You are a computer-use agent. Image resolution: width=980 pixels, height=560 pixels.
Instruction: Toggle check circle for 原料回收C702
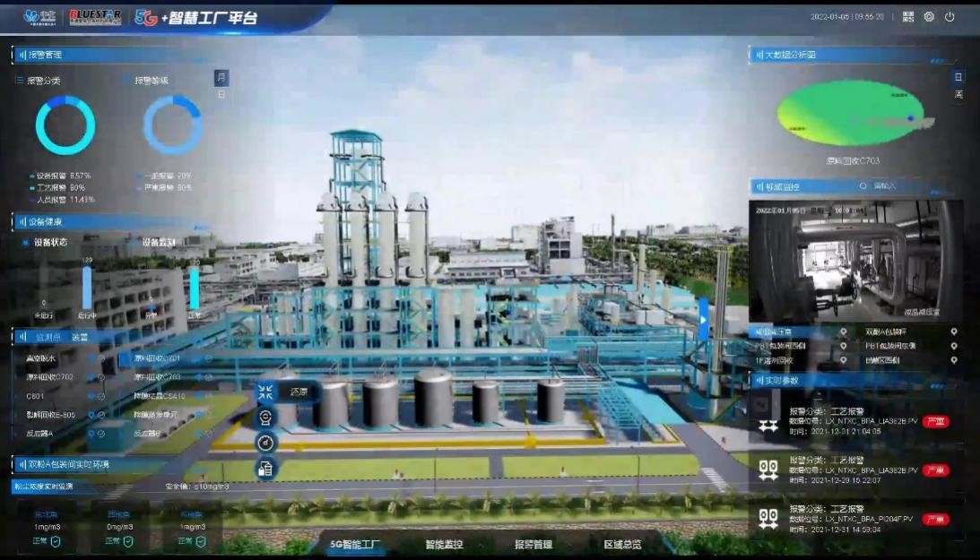click(x=101, y=377)
